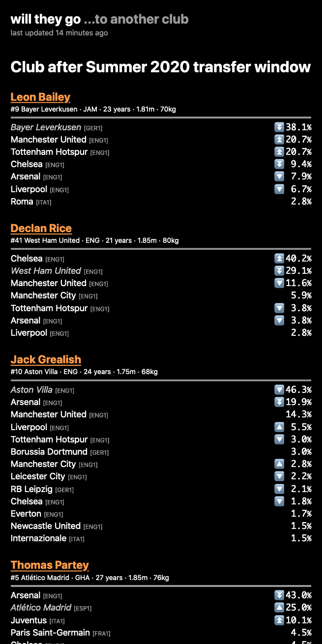Click the 'will they go' site title
This screenshot has width=322, height=644.
[45, 19]
